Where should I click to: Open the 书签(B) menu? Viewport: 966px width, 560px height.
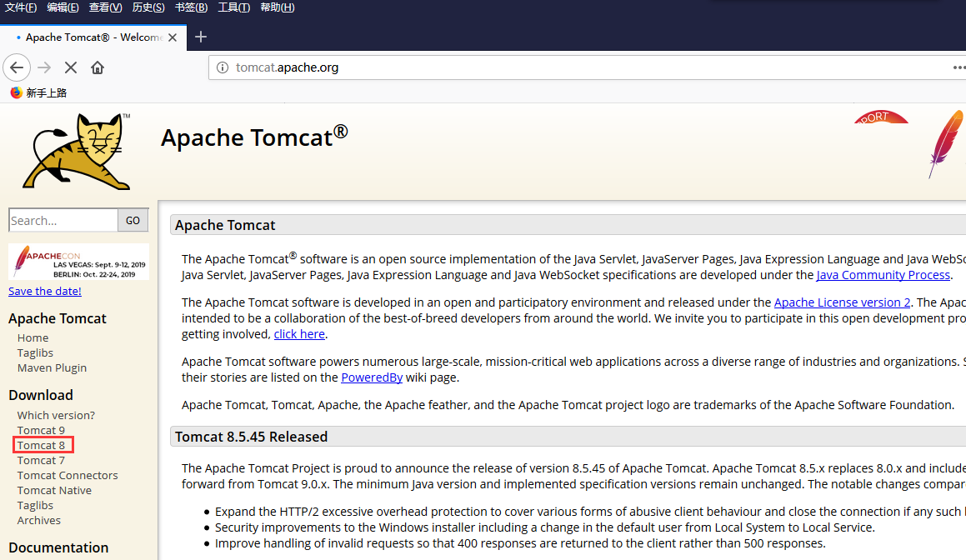[191, 7]
